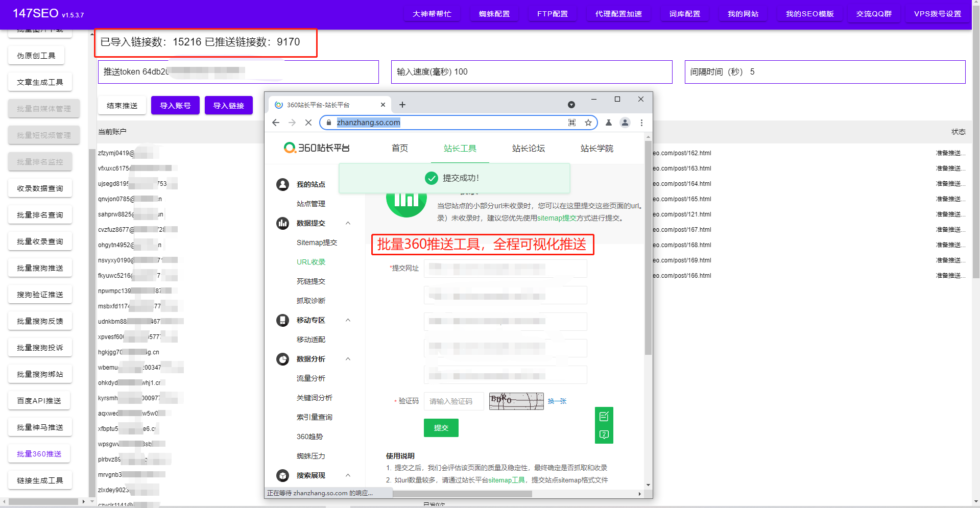Click the 间隔时间(秒) field
980x508 pixels.
tap(825, 72)
